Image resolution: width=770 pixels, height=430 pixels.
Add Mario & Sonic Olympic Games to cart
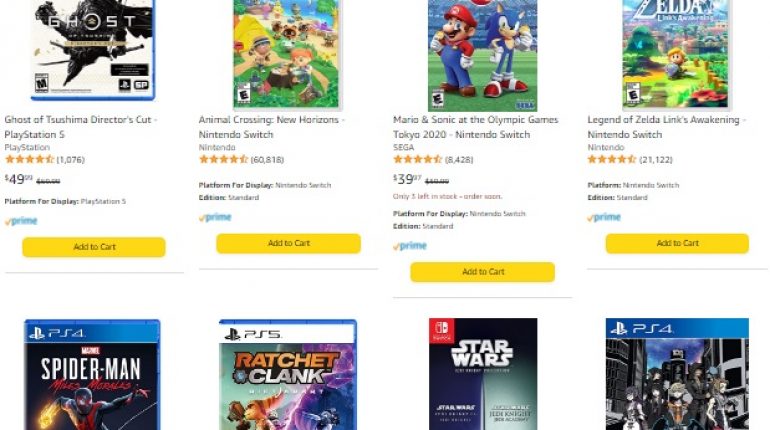point(482,272)
